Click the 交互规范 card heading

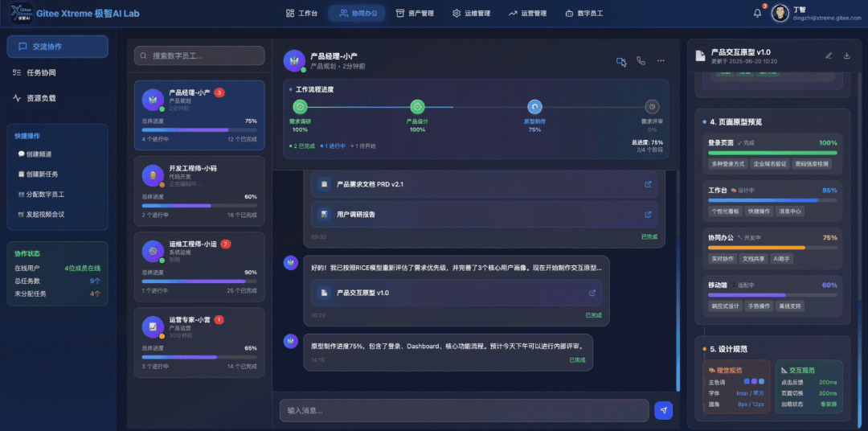click(798, 370)
